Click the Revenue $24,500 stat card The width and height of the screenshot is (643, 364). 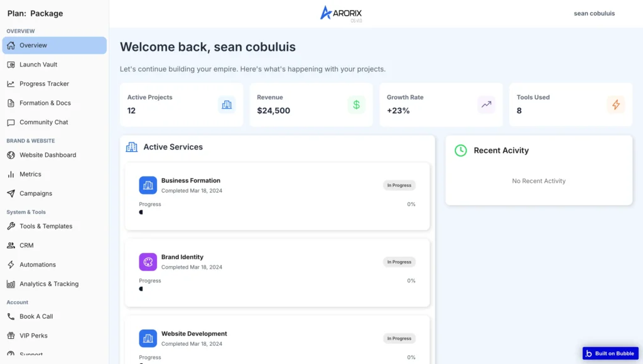(311, 105)
